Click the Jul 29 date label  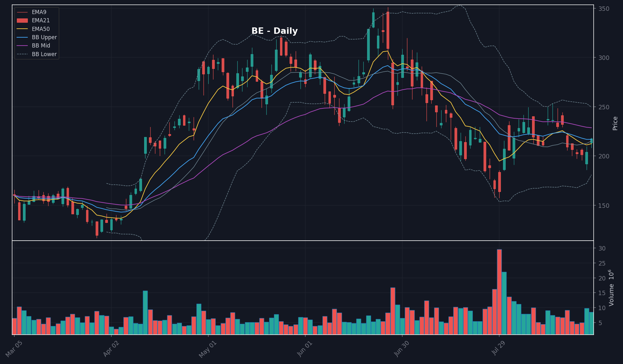pos(499,348)
